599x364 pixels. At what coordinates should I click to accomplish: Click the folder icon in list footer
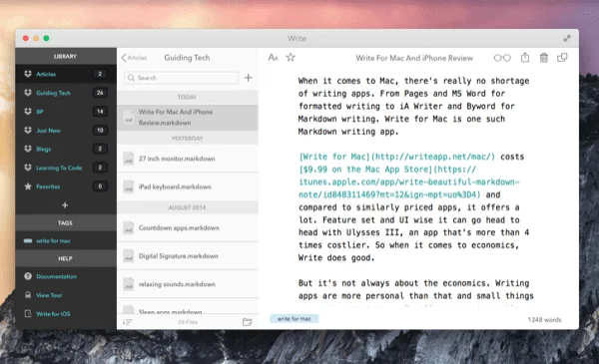click(248, 322)
